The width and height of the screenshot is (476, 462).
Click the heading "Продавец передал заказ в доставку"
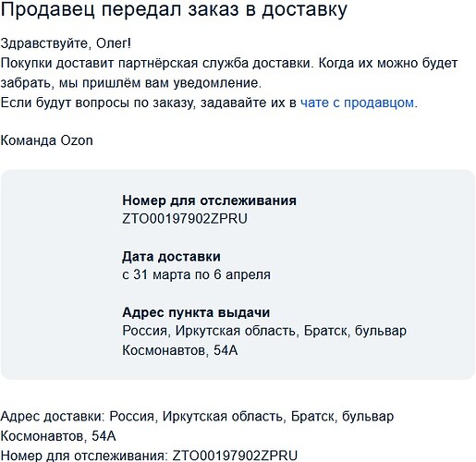(174, 10)
